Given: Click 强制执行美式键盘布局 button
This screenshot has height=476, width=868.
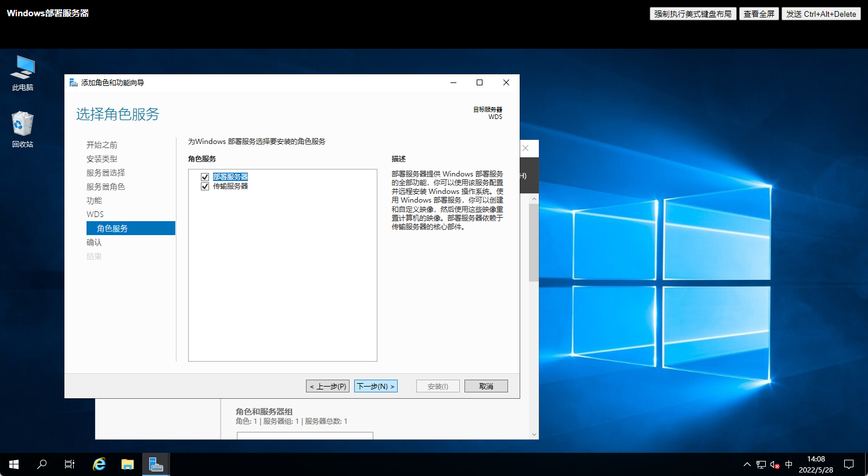Looking at the screenshot, I should (693, 14).
